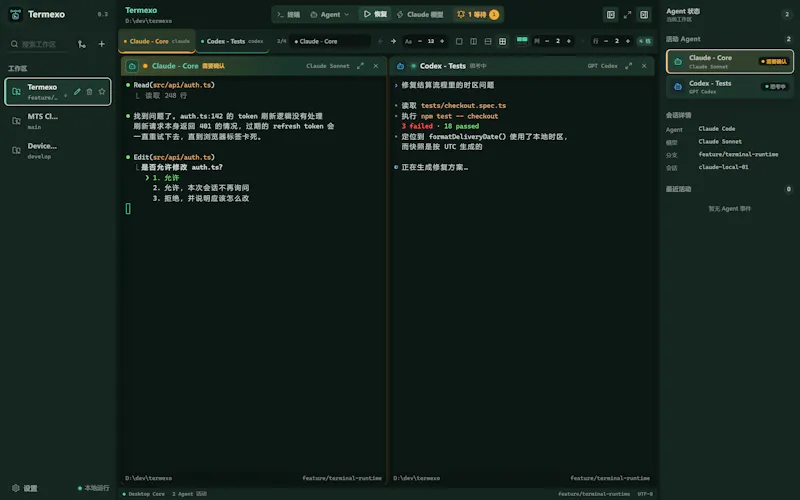Open the Claude model selector button
The height and width of the screenshot is (500, 800).
click(420, 14)
